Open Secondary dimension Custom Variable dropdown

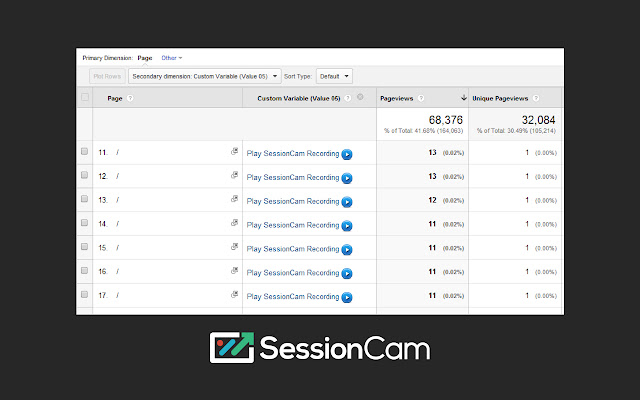pyautogui.click(x=204, y=76)
